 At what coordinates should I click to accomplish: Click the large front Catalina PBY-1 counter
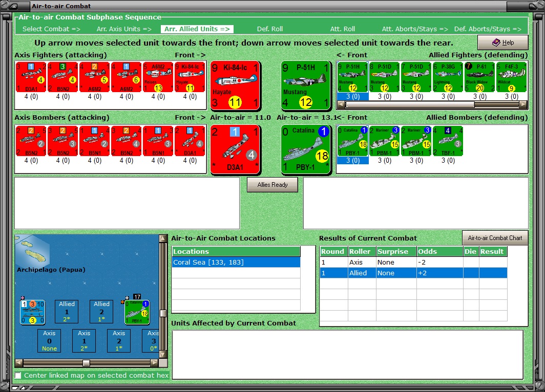306,149
